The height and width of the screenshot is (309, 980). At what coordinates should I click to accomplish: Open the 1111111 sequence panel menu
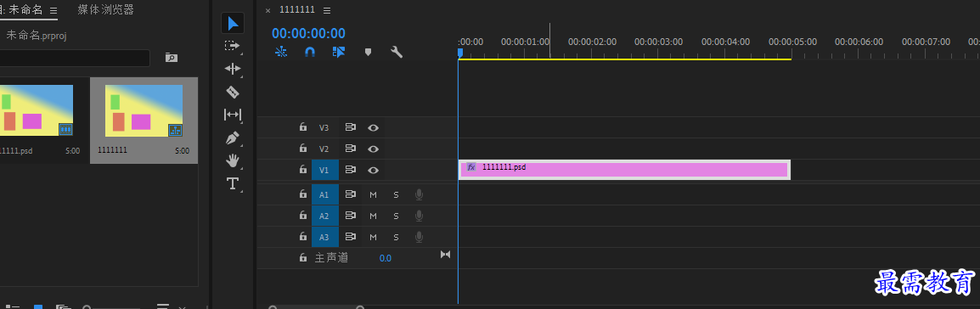pyautogui.click(x=327, y=11)
